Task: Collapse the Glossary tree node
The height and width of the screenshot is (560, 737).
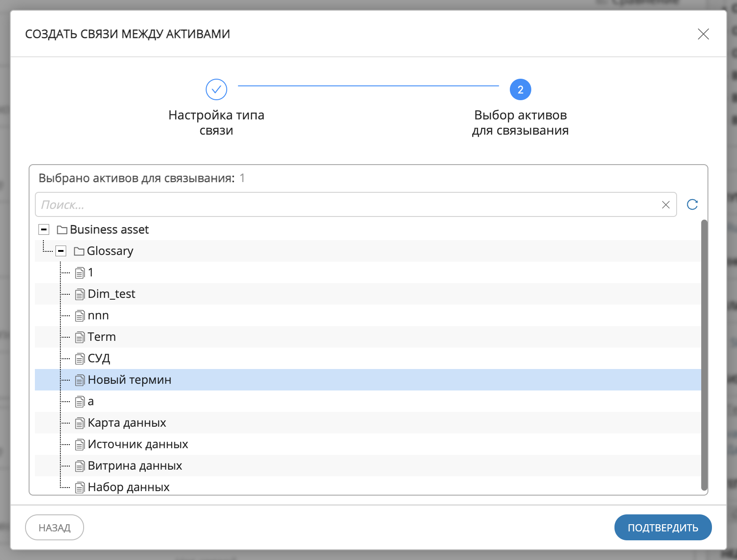Action: tap(61, 251)
